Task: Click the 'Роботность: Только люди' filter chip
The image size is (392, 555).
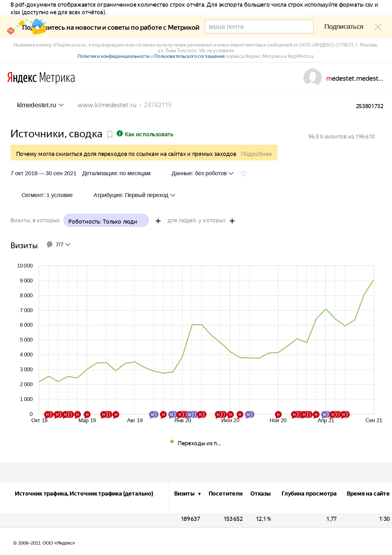Action: [x=106, y=220]
